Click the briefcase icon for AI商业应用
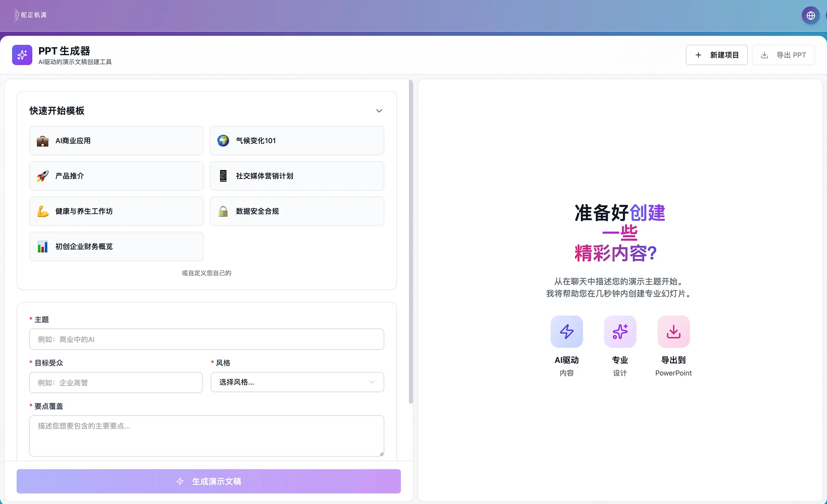The image size is (827, 504). [x=42, y=141]
